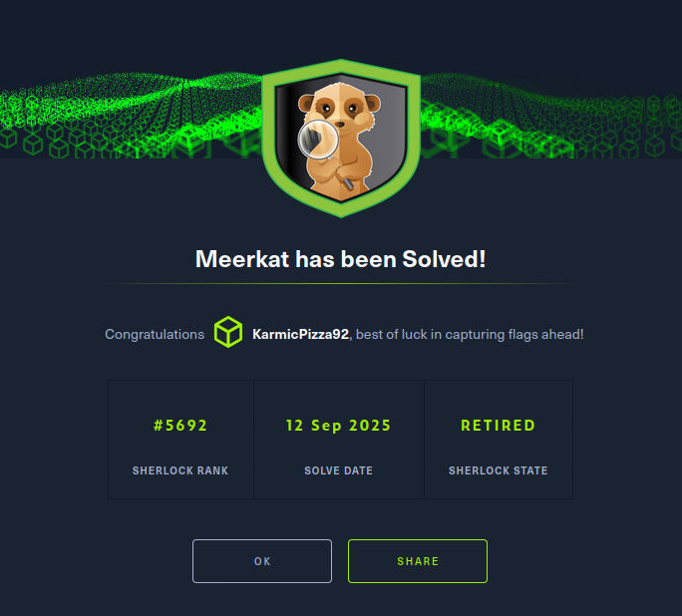Click the meerkat's face in badge
682x616 pixels.
coord(339,108)
